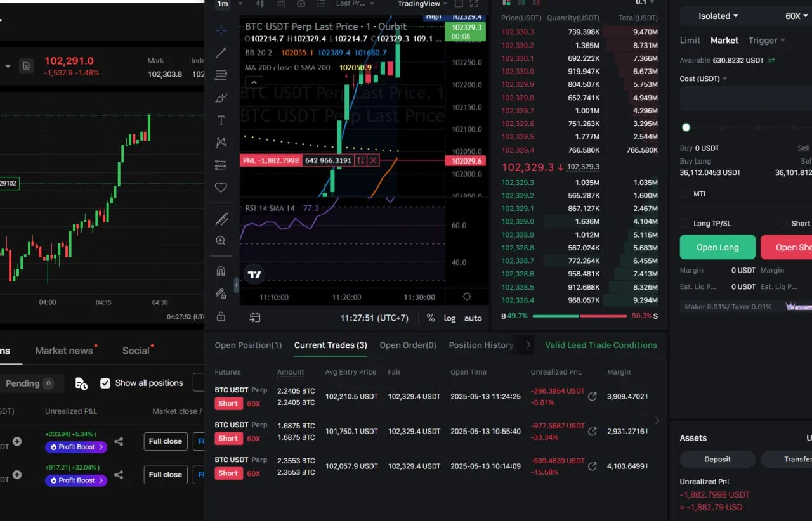Click the Deposit button under Assets
The height and width of the screenshot is (521, 812).
pos(717,460)
